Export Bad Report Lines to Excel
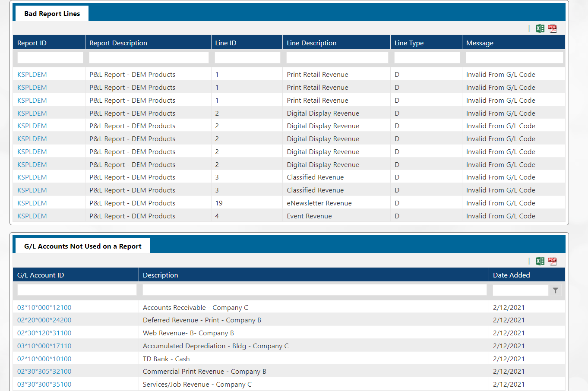Viewport: 588px width, 391px height. (540, 28)
